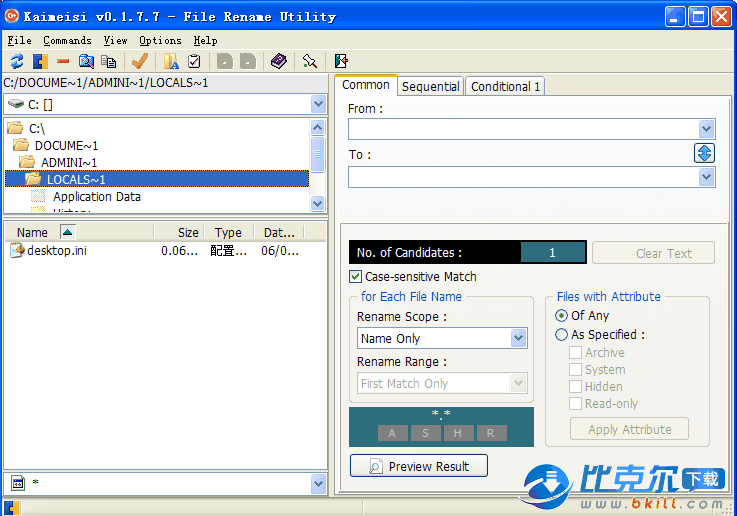Click the refresh arrows toolbar icon
The height and width of the screenshot is (516, 737).
click(x=17, y=62)
